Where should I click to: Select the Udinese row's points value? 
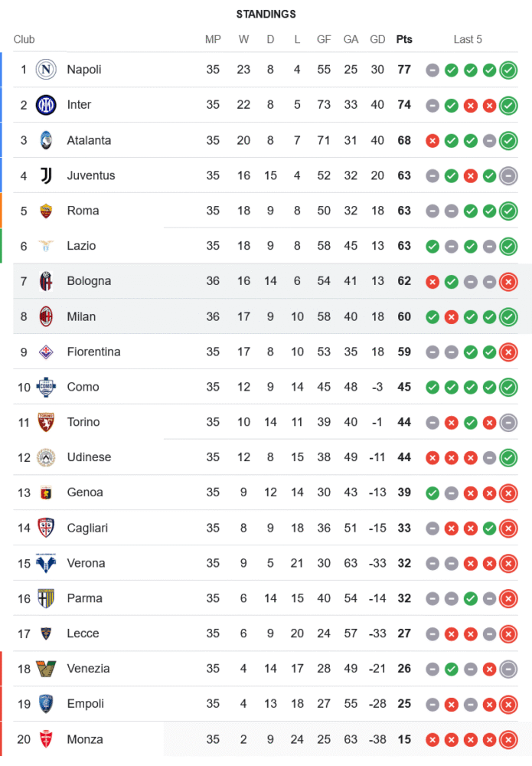pos(404,457)
